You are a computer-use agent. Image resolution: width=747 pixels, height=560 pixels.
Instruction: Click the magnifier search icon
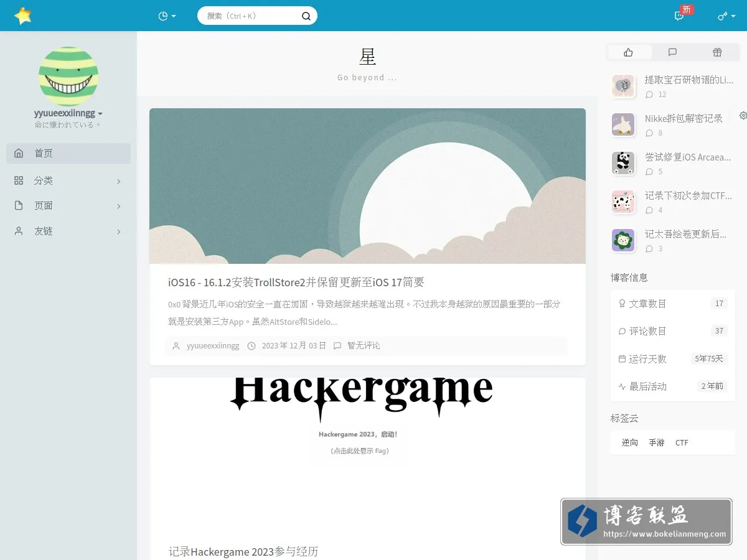(x=306, y=16)
